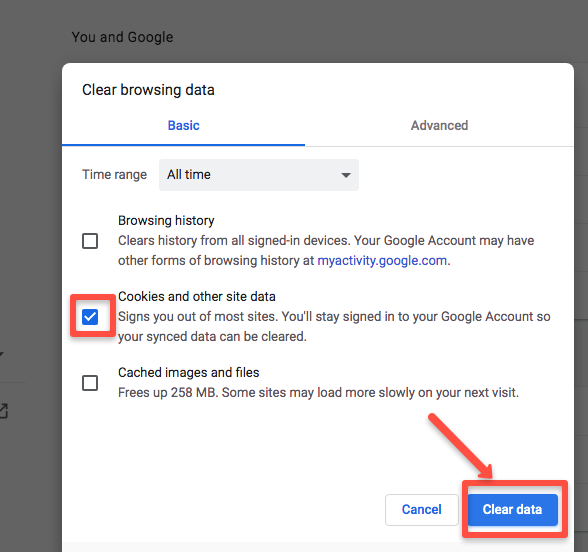Click the Cached images and files title
The width and height of the screenshot is (588, 552).
coord(189,372)
